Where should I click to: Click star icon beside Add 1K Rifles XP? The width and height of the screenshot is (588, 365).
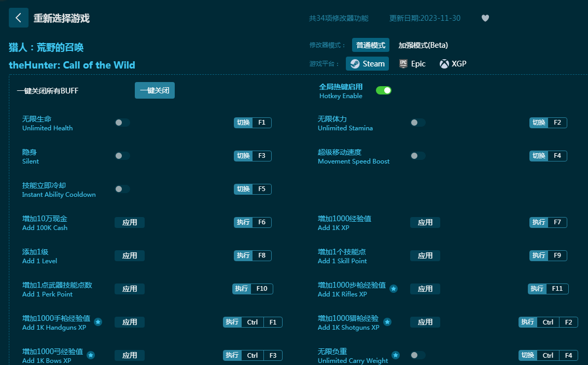(394, 289)
